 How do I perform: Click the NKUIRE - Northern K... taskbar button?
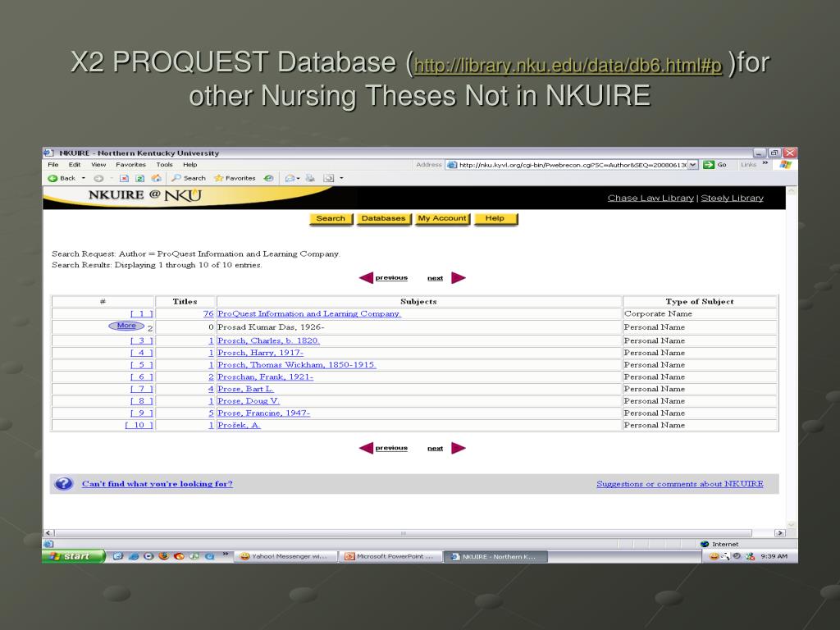coord(497,557)
